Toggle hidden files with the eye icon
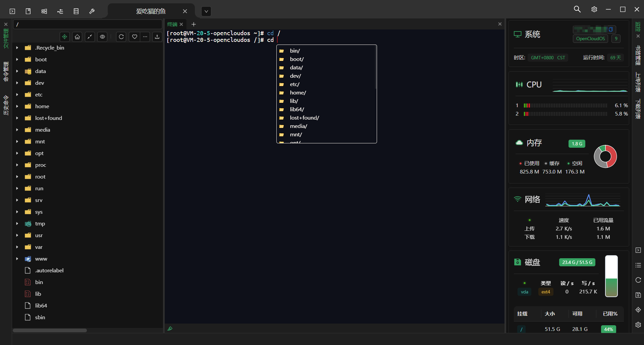Viewport: 644px width, 345px height. (x=102, y=37)
